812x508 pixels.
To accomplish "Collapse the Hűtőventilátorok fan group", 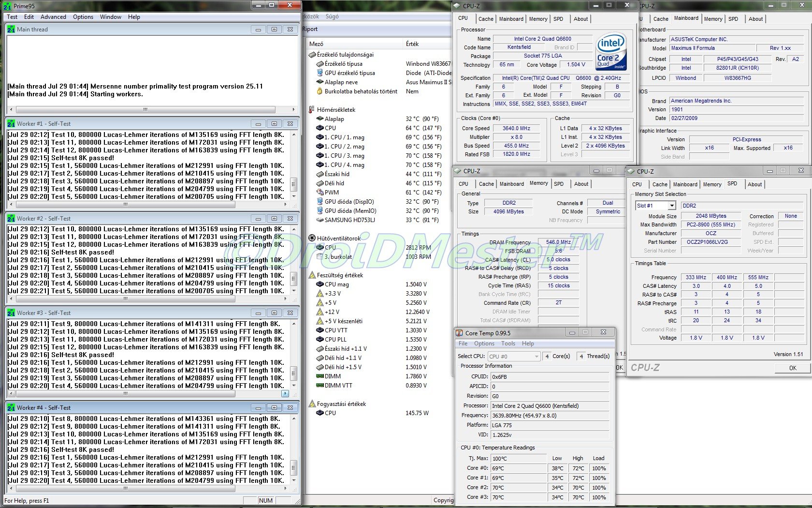I will pos(312,239).
